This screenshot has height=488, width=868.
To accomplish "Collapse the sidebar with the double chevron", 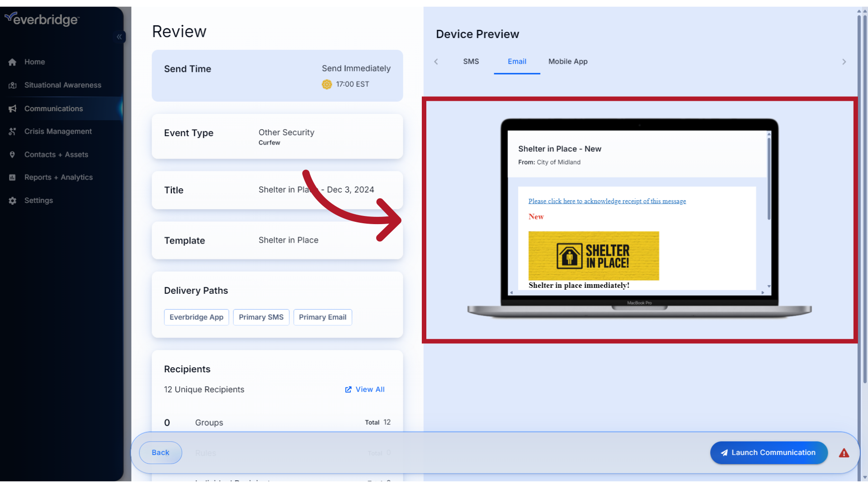I will pyautogui.click(x=119, y=37).
